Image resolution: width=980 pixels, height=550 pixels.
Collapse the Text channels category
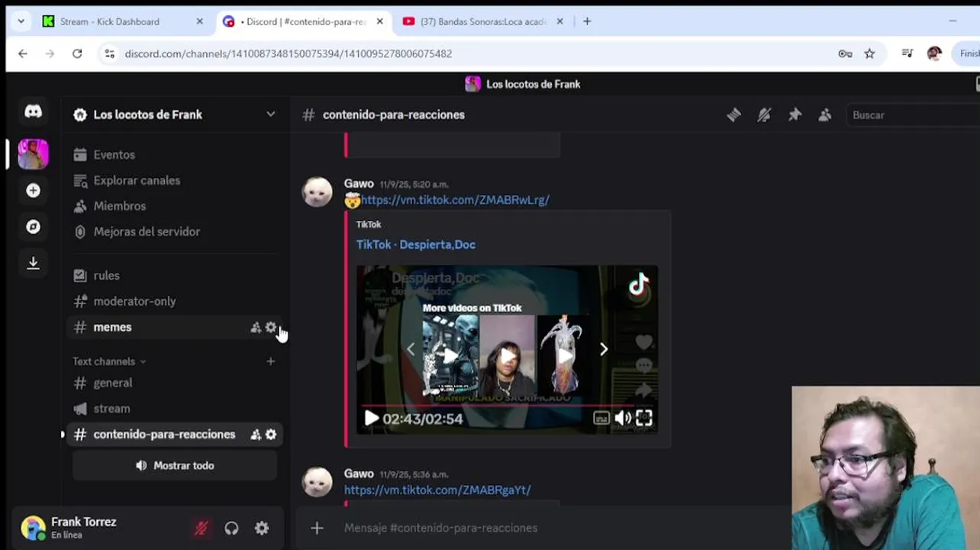click(x=109, y=361)
